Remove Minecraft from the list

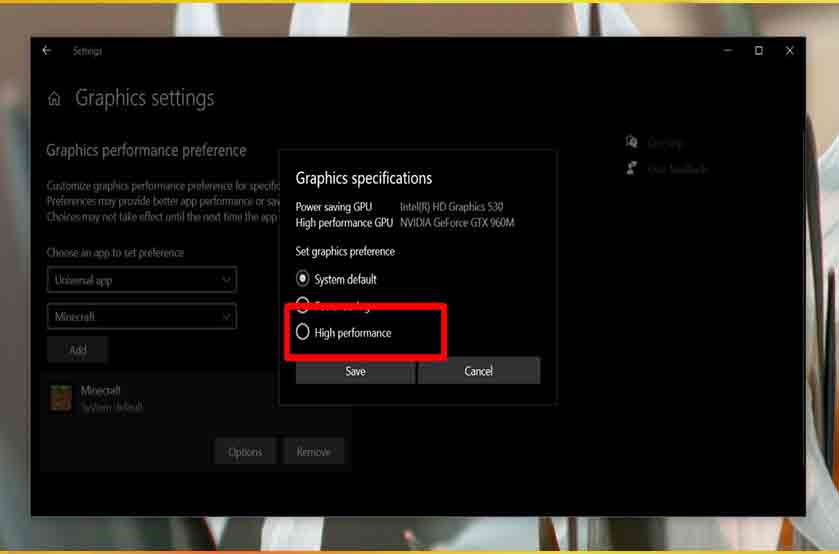314,452
